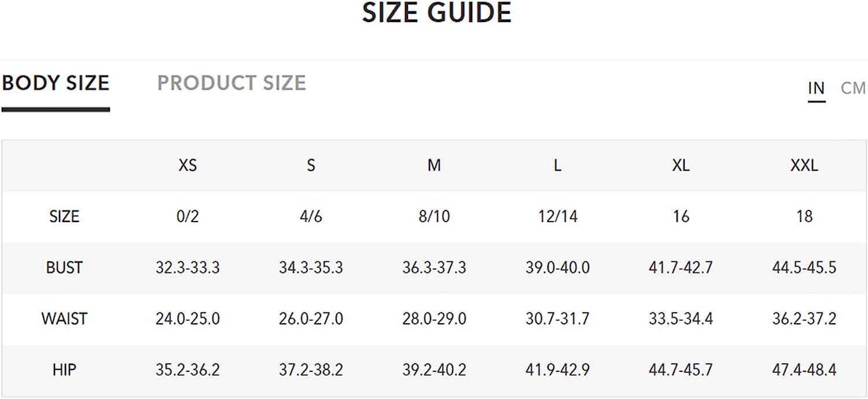
Task: Select the XXL column header
Action: pyautogui.click(x=804, y=166)
